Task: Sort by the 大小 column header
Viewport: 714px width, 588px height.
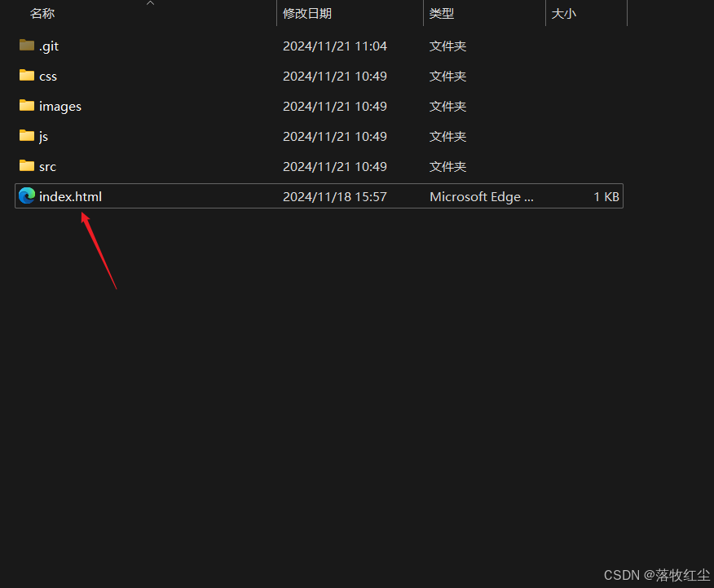Action: coord(564,14)
